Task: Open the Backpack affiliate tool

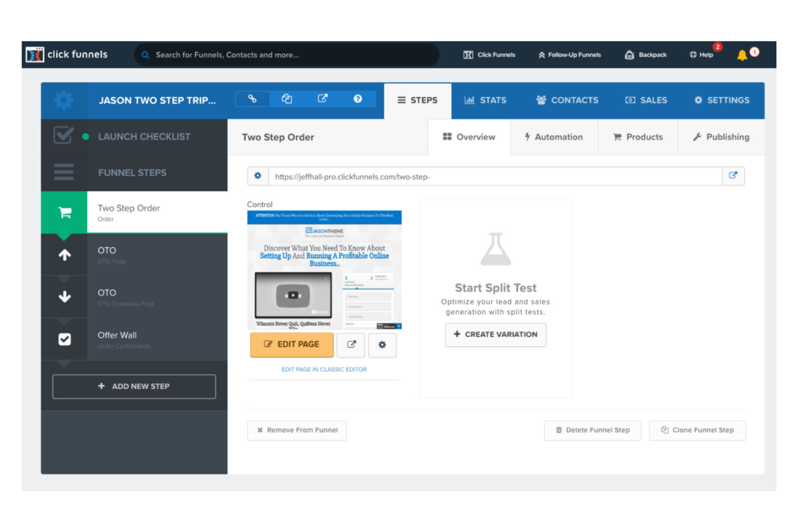Action: point(645,54)
